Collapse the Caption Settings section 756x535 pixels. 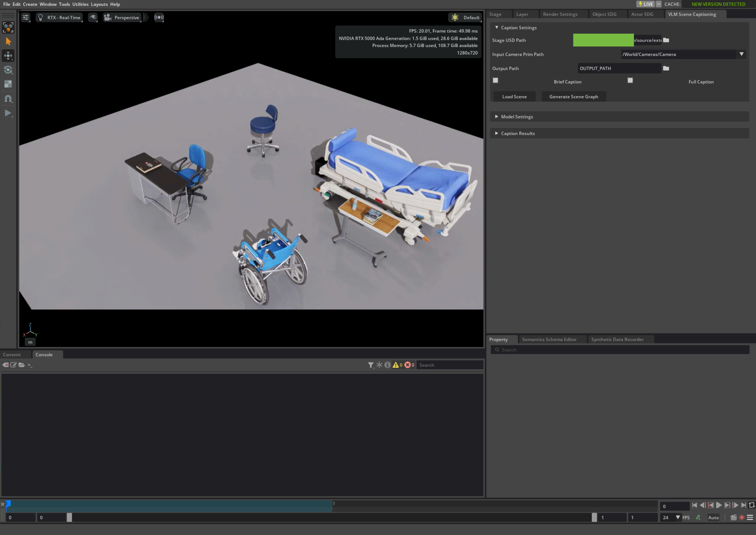click(x=496, y=27)
